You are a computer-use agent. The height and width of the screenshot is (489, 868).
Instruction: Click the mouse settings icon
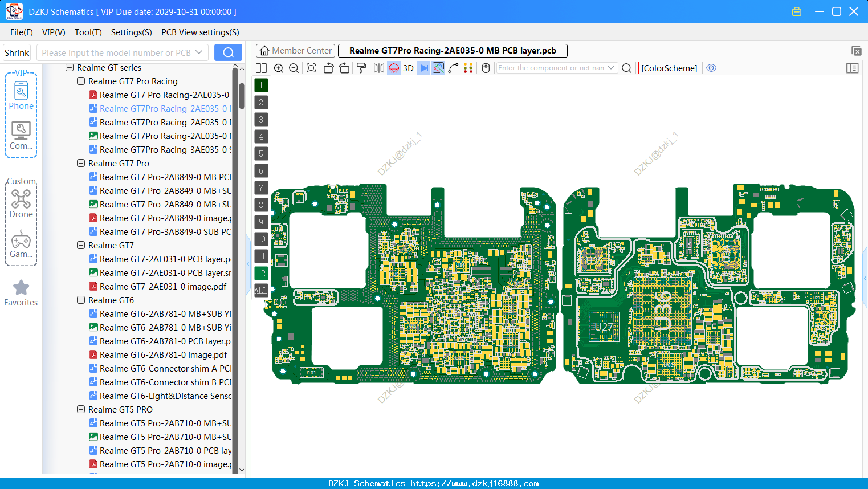click(486, 68)
